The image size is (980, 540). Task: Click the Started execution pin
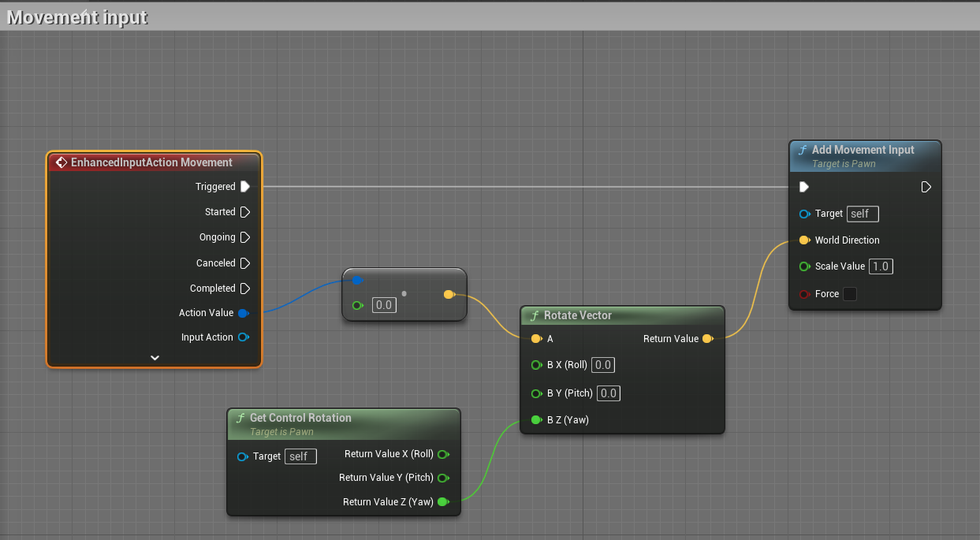pos(244,212)
